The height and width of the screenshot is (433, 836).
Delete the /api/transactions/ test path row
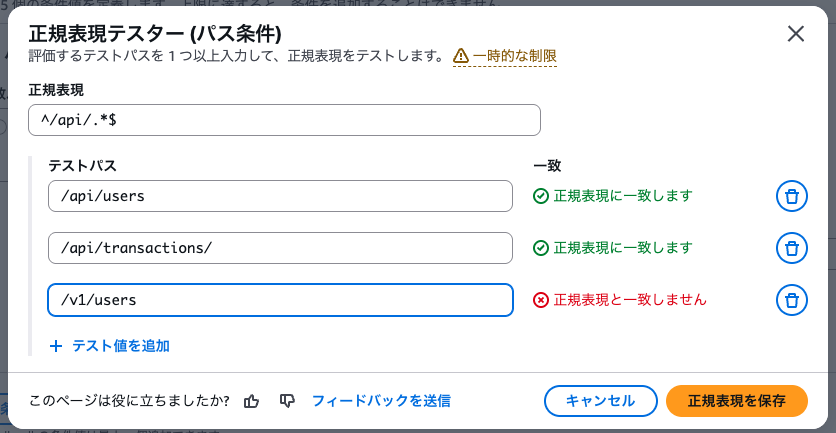(791, 248)
